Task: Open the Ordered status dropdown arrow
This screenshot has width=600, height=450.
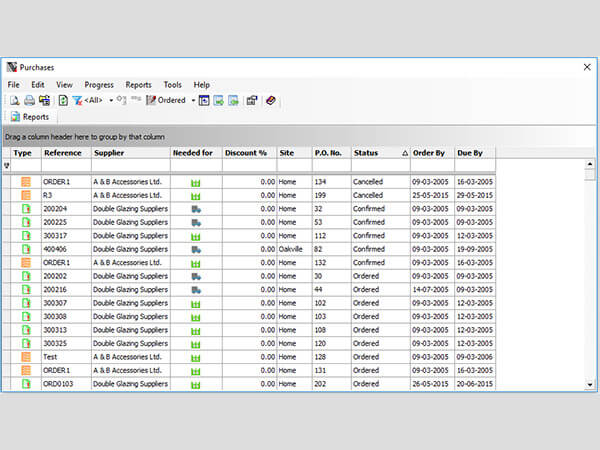Action: pos(192,100)
